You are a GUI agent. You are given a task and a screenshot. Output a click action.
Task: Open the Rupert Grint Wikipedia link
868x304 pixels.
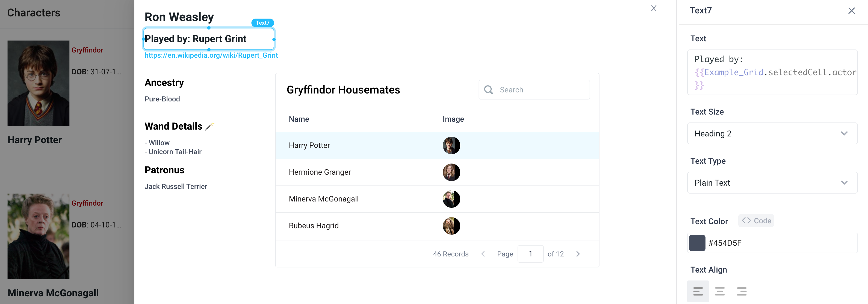(211, 55)
